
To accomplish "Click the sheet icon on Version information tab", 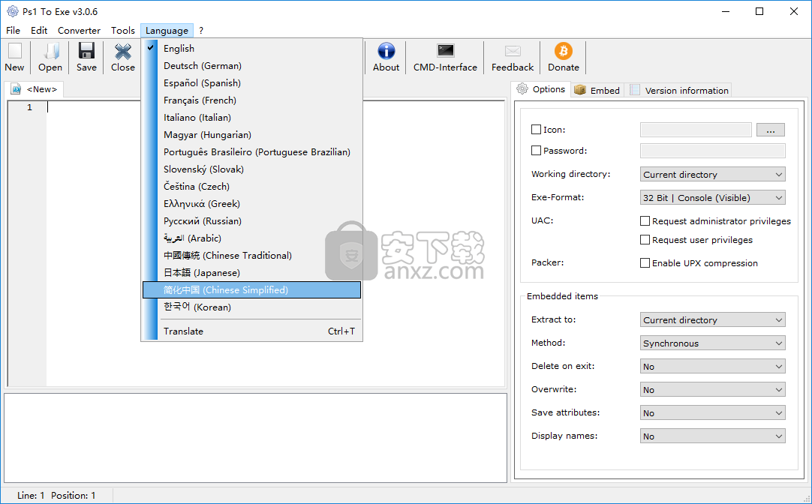I will pyautogui.click(x=634, y=90).
